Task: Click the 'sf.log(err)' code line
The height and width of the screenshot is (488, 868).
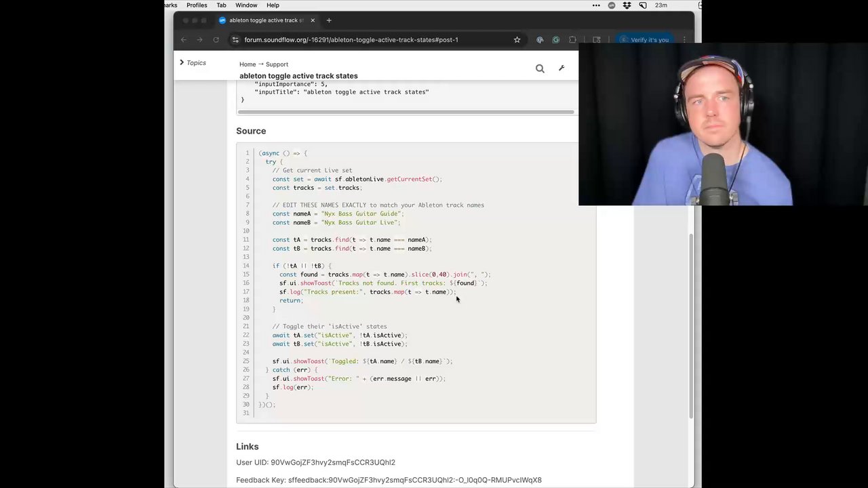Action: click(x=293, y=387)
